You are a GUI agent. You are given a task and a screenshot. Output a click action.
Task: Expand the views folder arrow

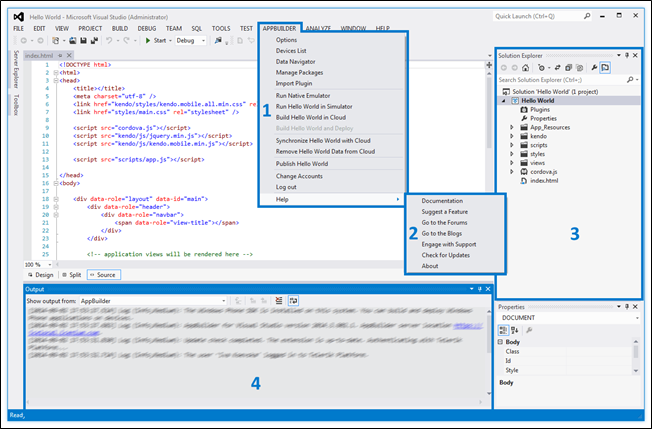click(512, 163)
